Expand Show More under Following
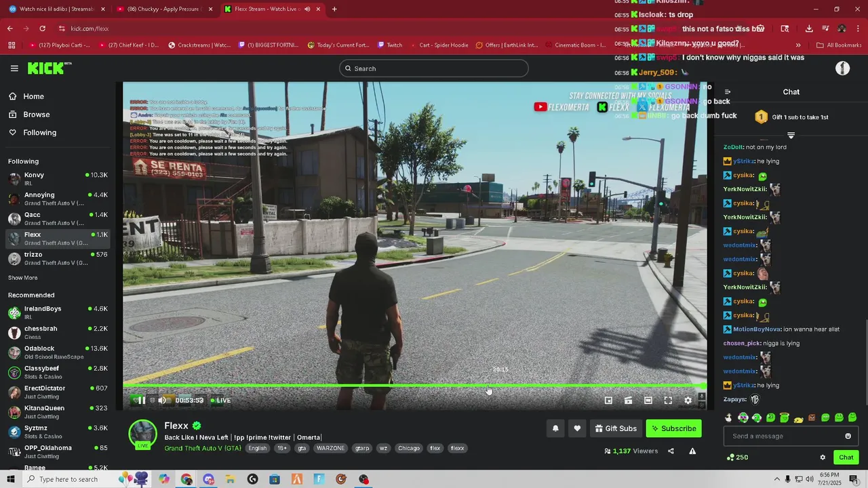Image resolution: width=868 pixels, height=488 pixels. [22, 278]
